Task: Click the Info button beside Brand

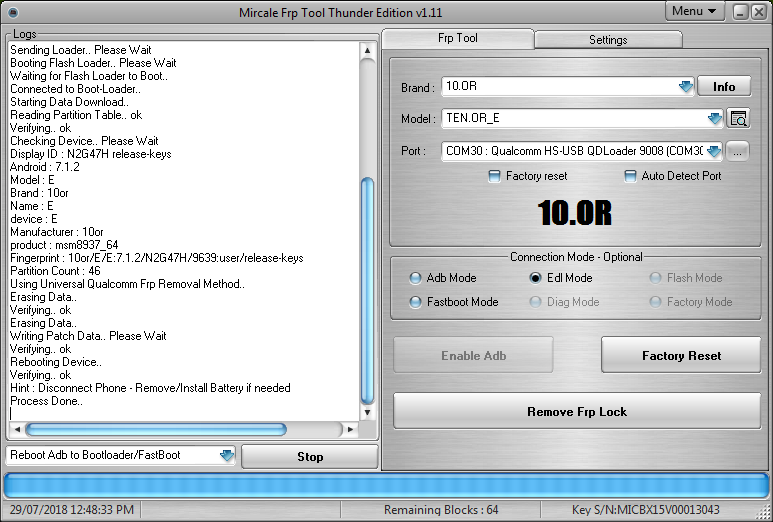Action: pos(724,87)
